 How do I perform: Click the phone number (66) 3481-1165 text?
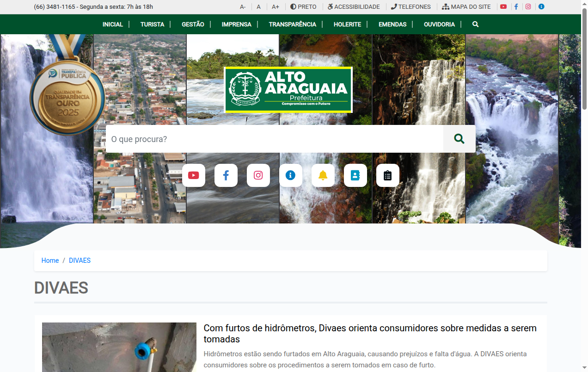pyautogui.click(x=55, y=7)
